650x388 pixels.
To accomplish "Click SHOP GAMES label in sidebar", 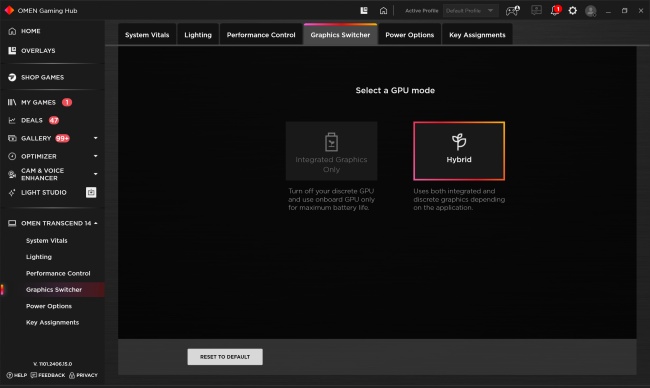I will coord(43,77).
